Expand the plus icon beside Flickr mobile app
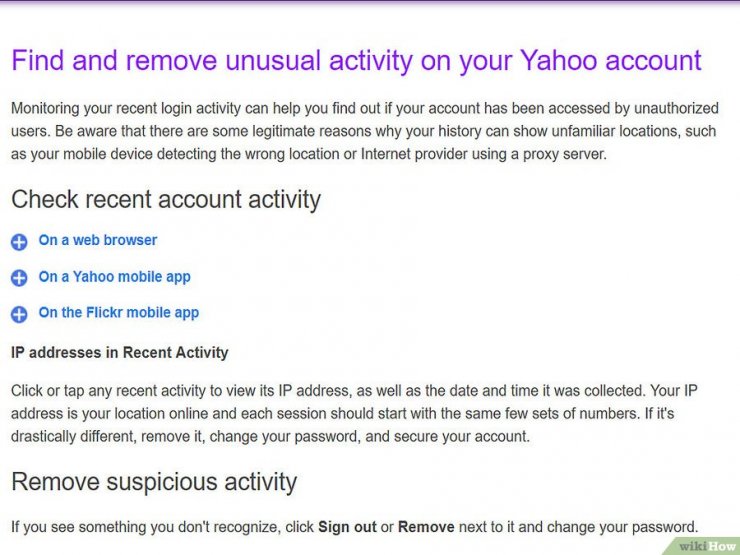 click(x=19, y=314)
